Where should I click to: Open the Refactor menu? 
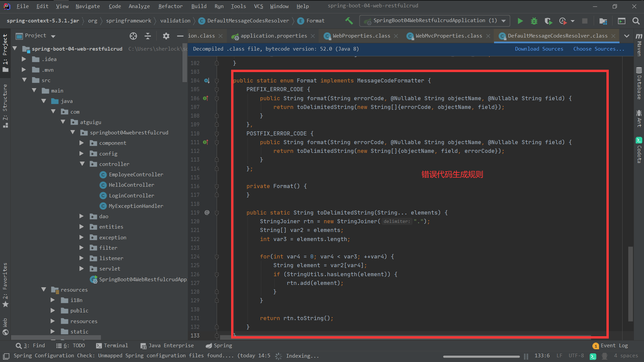170,6
